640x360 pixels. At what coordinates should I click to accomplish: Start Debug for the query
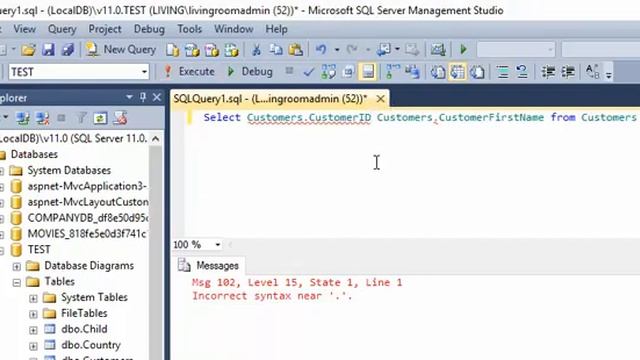click(249, 71)
